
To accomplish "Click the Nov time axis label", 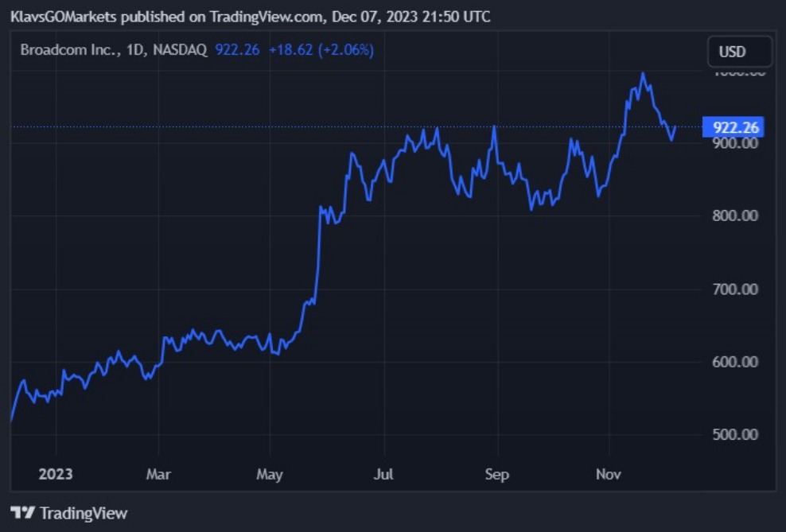I will 609,474.
